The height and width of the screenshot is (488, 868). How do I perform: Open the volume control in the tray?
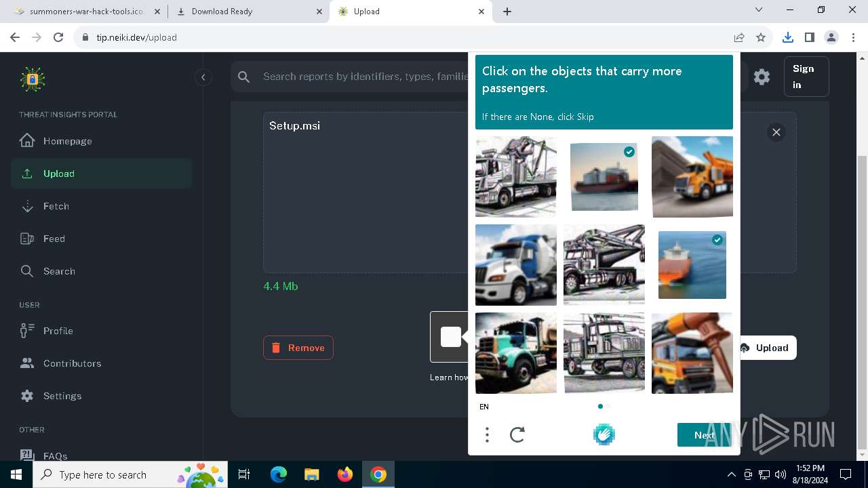pos(781,474)
